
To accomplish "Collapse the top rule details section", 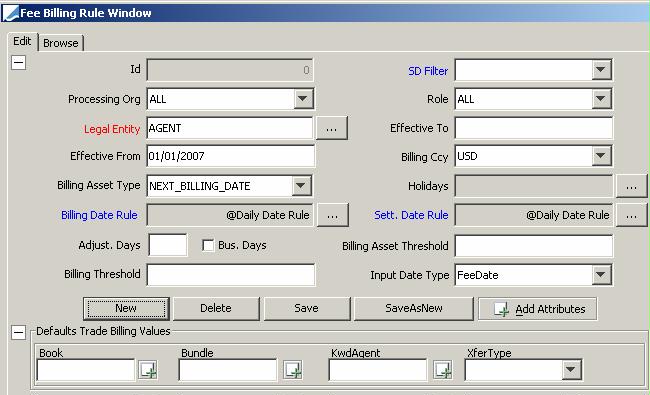I will coord(18,63).
